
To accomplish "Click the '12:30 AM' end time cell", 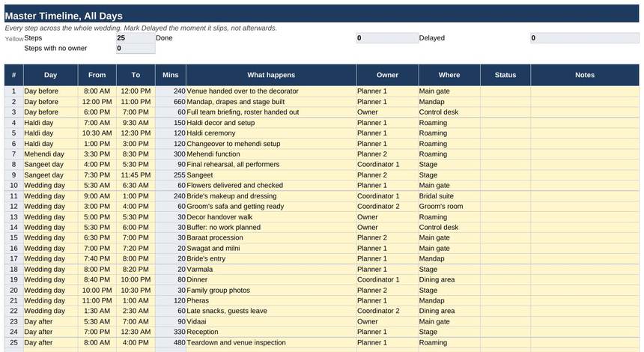I will (136, 332).
